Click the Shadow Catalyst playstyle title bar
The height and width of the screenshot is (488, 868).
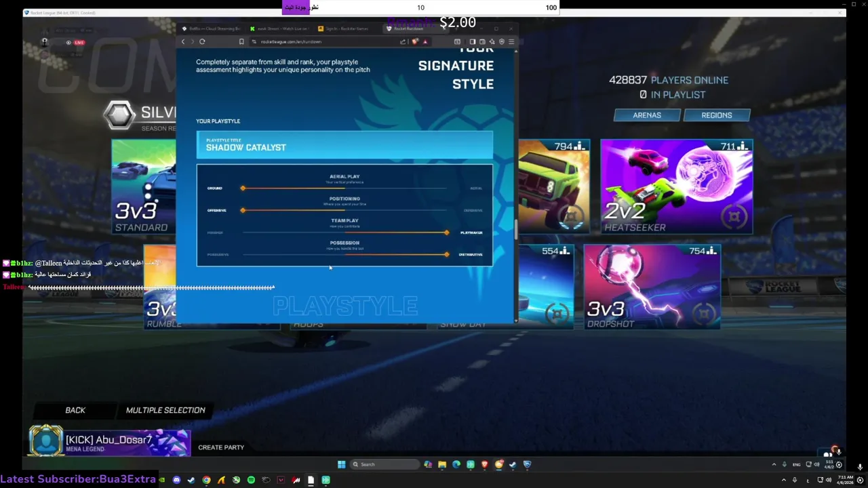(x=344, y=145)
